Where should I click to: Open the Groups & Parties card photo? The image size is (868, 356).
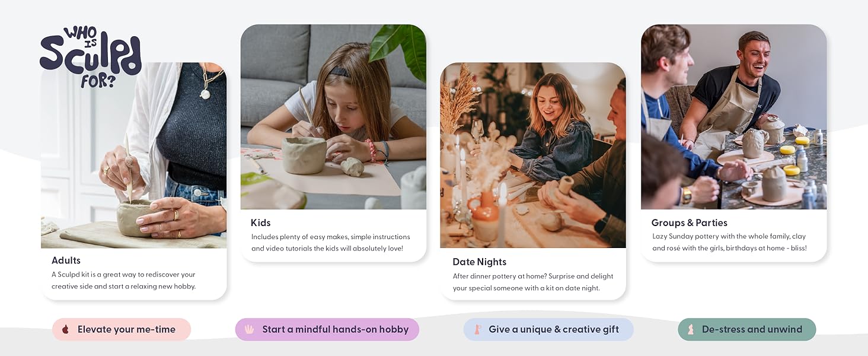(734, 117)
